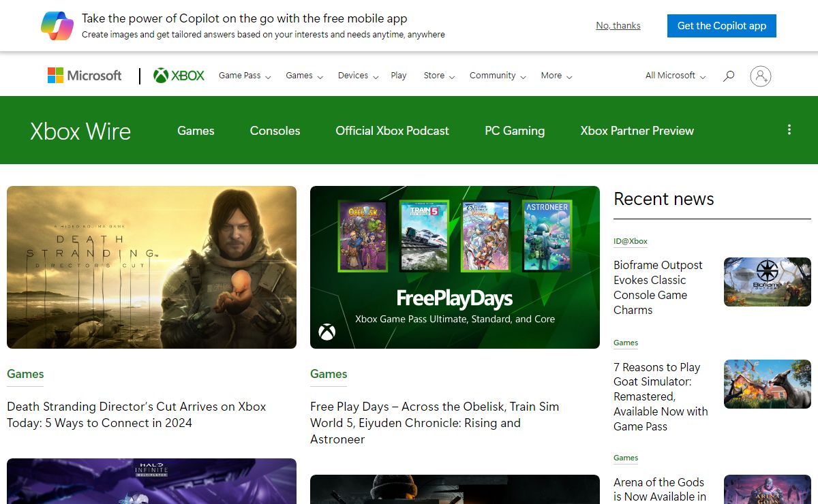Expand the Devices dropdown menu
818x504 pixels.
pyautogui.click(x=358, y=76)
